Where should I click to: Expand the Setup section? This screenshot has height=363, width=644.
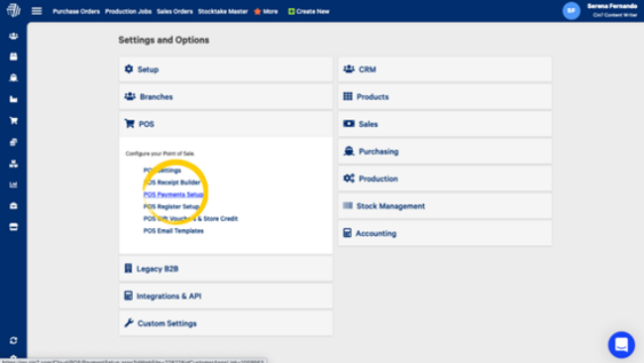[x=226, y=69]
